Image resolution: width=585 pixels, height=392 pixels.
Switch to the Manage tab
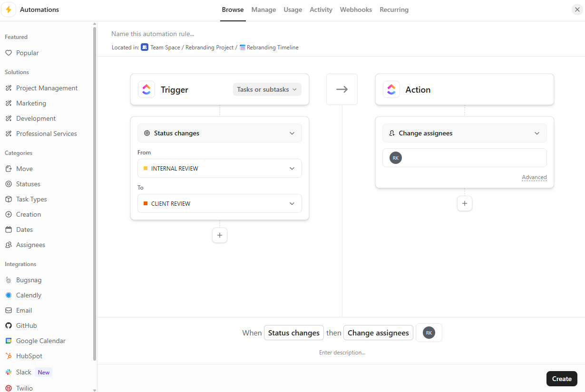pos(263,10)
